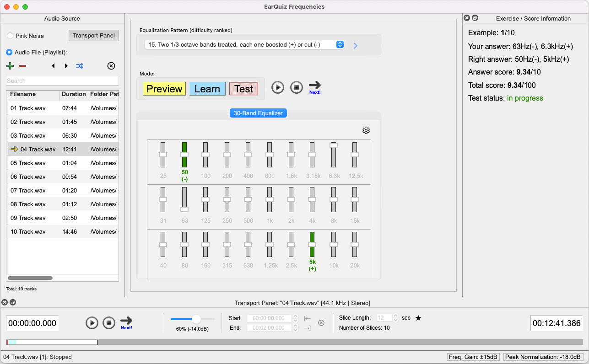Screen dimensions: 589x364
Task: Click the Start time input field
Action: (x=269, y=318)
